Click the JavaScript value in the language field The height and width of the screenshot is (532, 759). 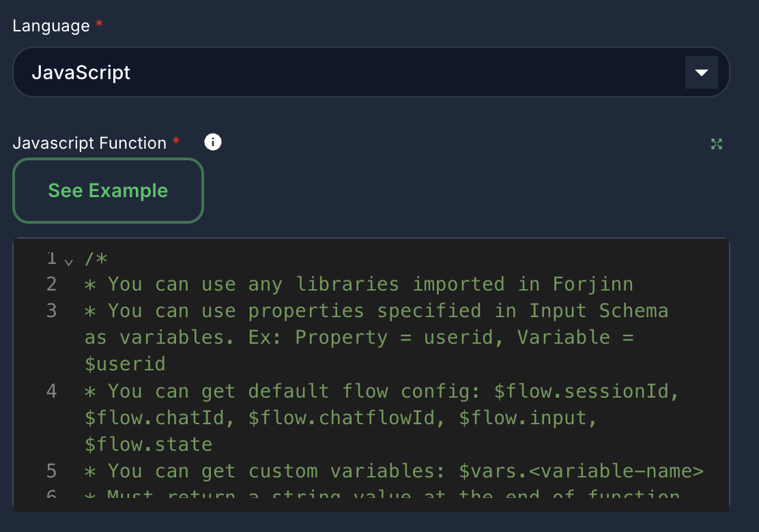coord(81,72)
